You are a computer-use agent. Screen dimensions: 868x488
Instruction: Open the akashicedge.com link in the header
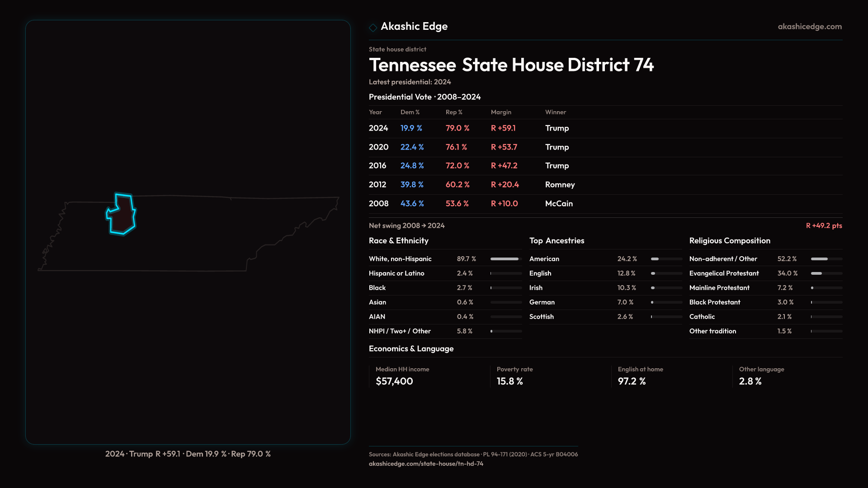tap(809, 27)
